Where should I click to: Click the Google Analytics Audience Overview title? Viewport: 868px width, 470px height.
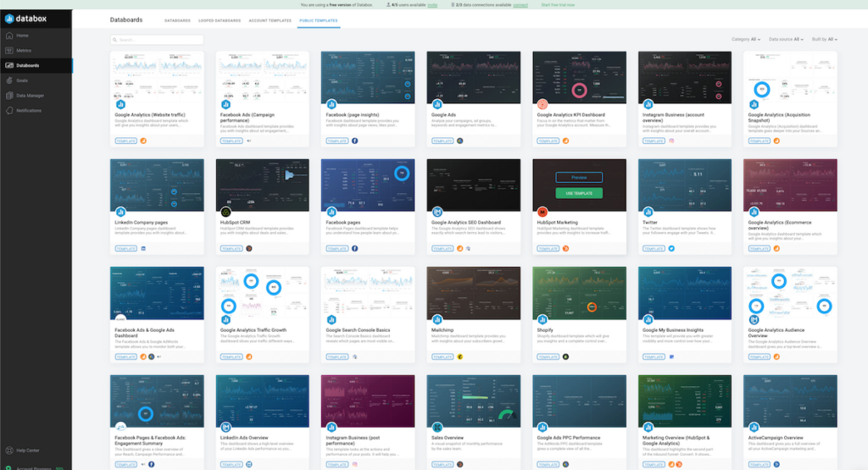(x=776, y=333)
